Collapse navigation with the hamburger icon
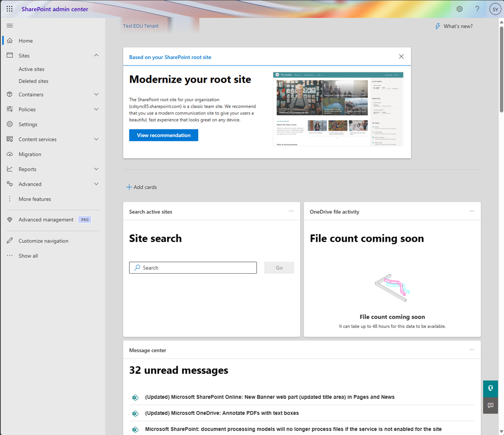The image size is (504, 435). [10, 26]
